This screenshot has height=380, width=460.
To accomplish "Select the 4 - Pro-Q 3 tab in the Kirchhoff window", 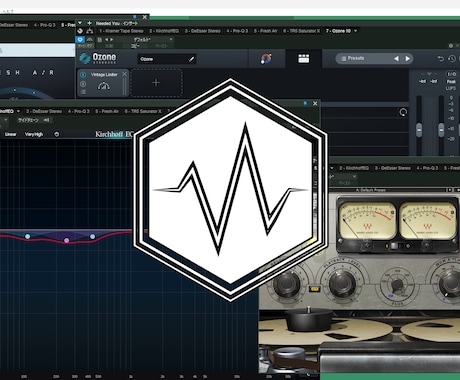I will tap(79, 111).
